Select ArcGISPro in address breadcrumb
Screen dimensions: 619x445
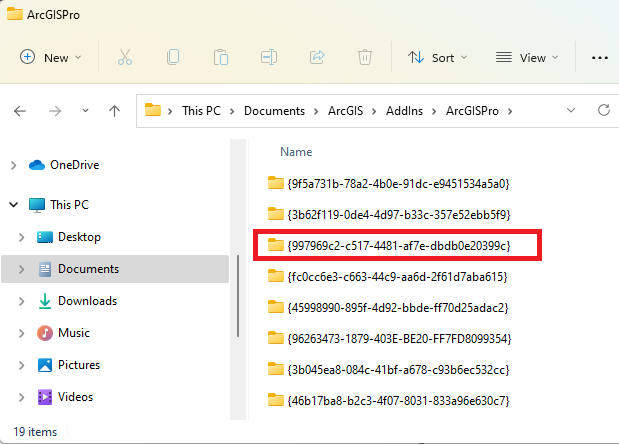[x=472, y=111]
